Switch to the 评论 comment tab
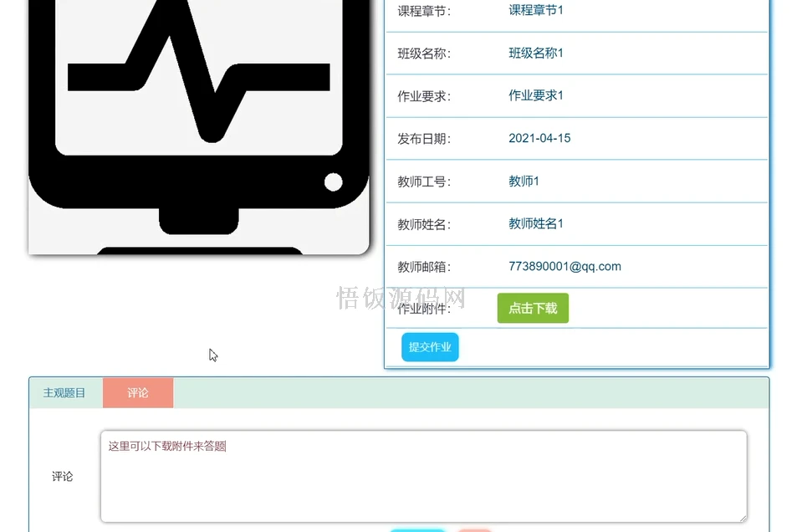 [x=138, y=391]
